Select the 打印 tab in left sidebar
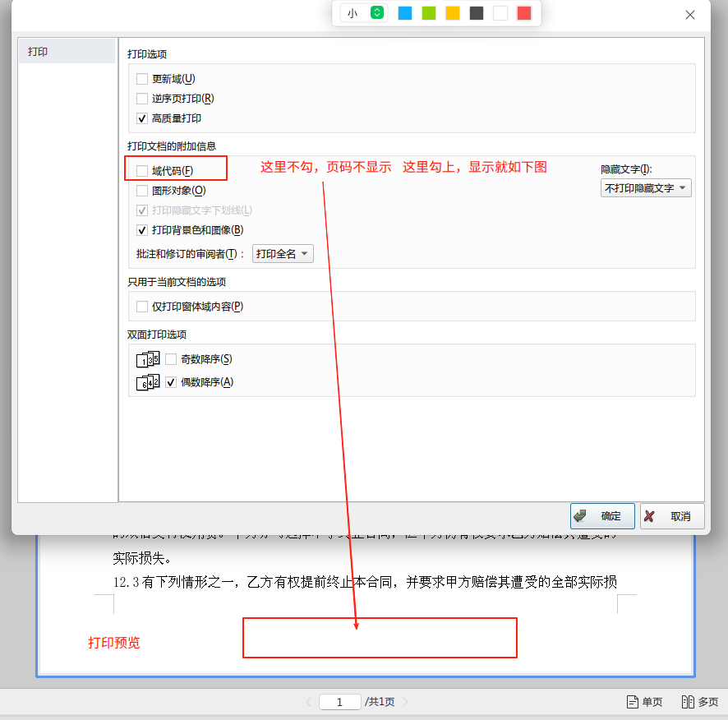This screenshot has width=728, height=720. [x=67, y=52]
